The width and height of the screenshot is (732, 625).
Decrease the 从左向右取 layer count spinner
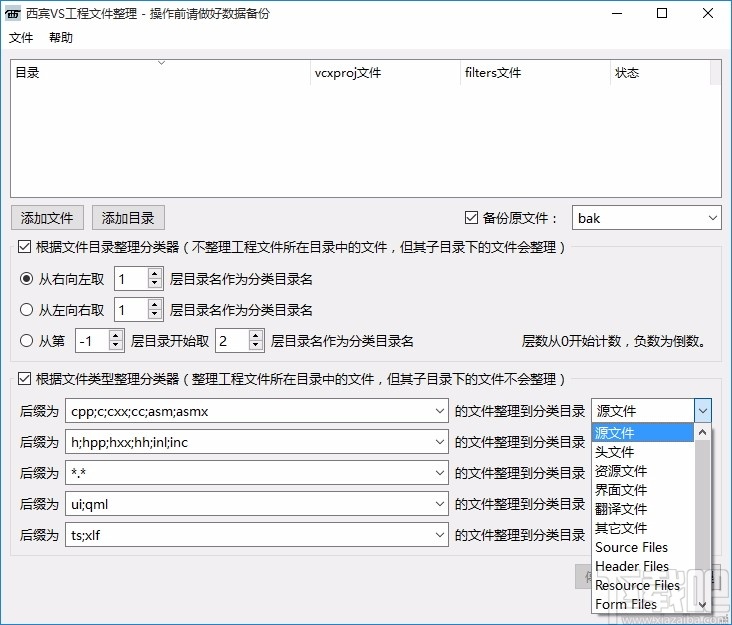(x=155, y=315)
